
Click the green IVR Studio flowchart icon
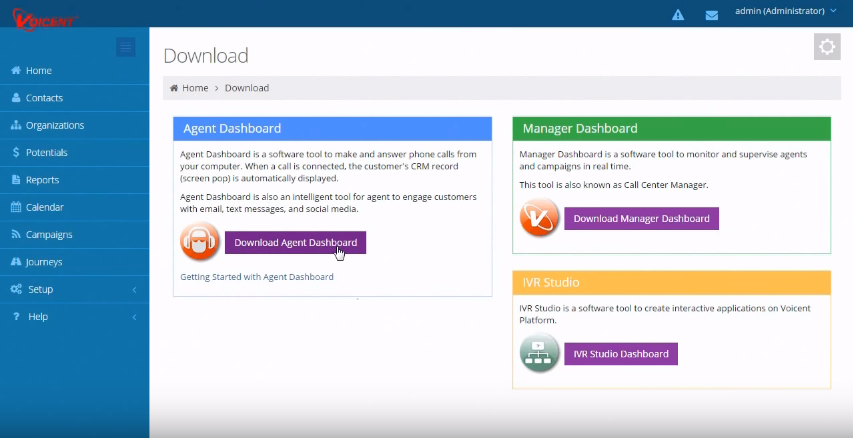tap(539, 353)
